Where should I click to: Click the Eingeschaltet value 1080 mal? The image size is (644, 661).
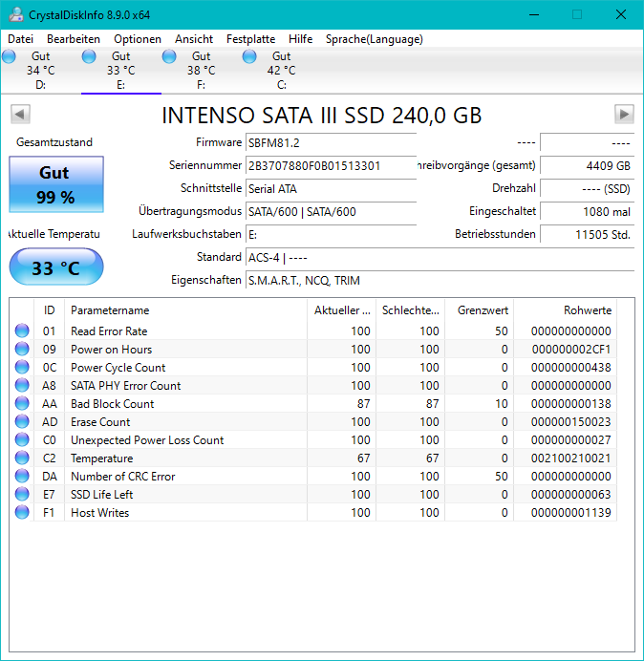tap(587, 211)
